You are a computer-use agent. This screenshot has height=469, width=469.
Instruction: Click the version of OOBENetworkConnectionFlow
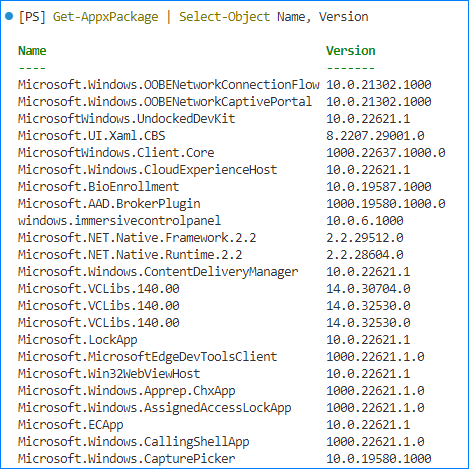(x=379, y=85)
